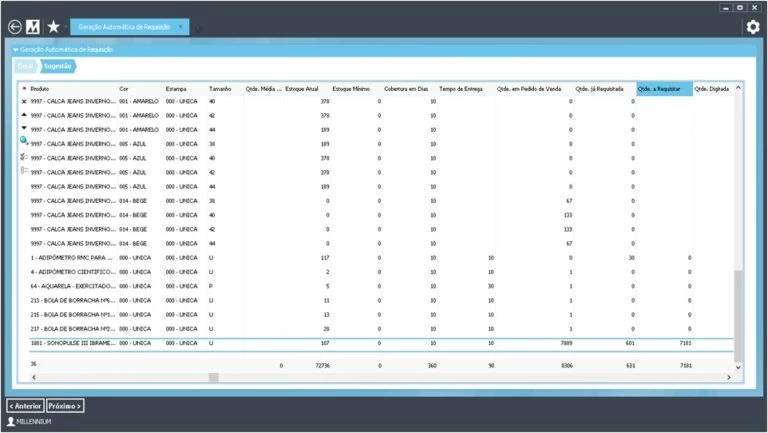Click the horizontal scrollbar thumb

click(212, 377)
